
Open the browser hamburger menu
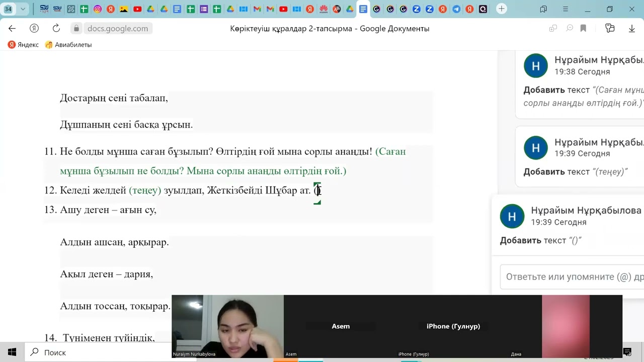coord(566,9)
